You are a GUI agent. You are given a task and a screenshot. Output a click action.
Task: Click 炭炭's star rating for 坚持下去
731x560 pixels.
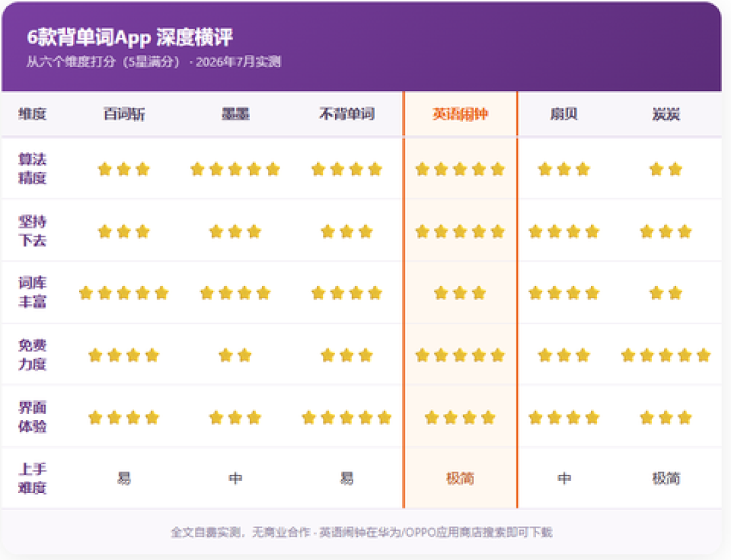point(666,231)
